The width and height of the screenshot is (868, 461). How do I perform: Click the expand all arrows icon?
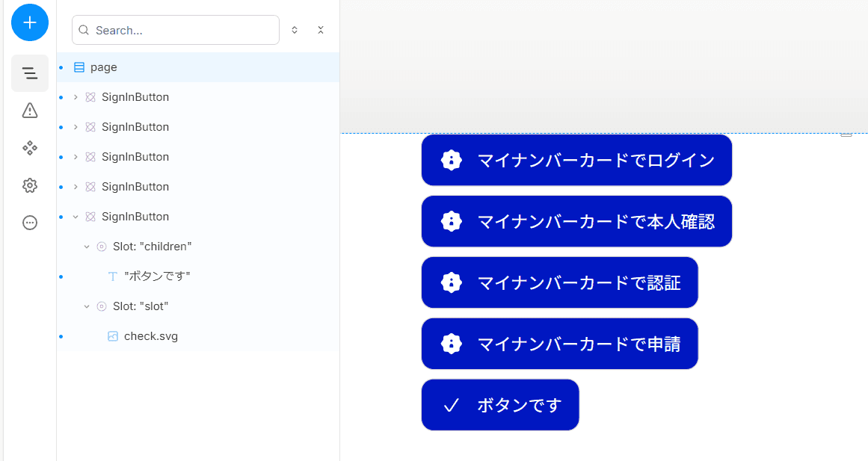click(x=295, y=30)
